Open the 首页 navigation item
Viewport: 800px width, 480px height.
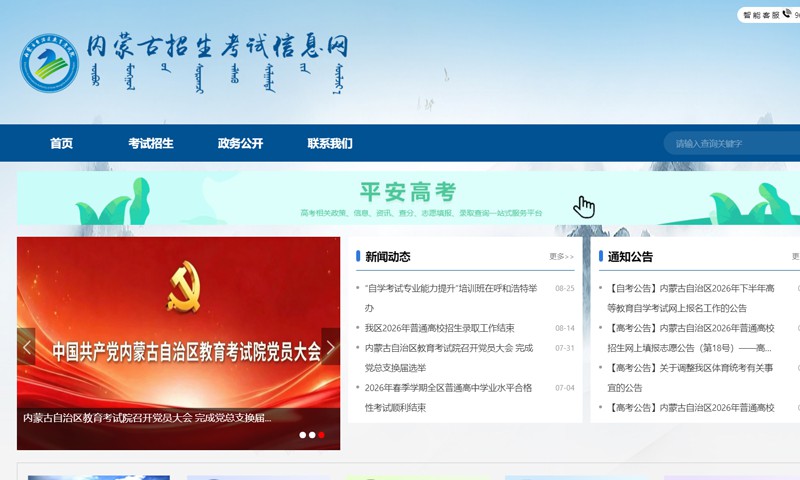coord(61,143)
